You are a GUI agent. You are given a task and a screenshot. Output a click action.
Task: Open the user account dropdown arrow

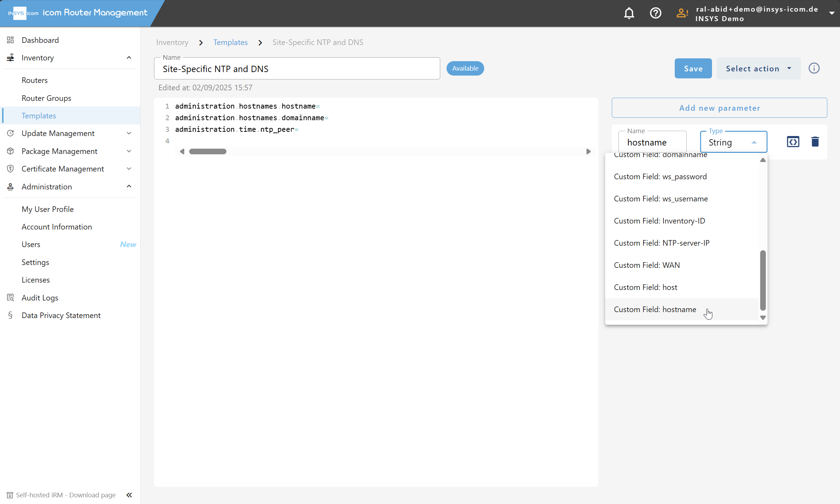tap(832, 13)
